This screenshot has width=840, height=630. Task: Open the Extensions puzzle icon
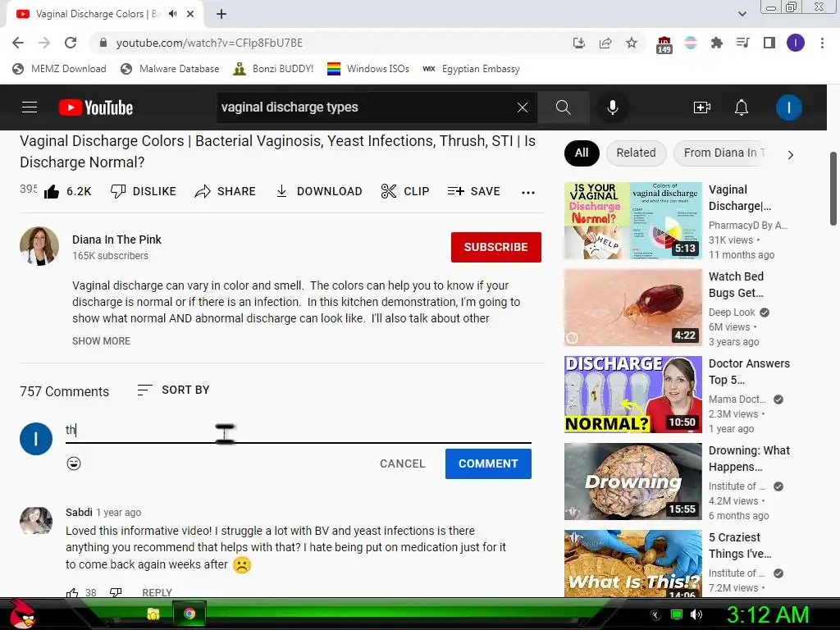pos(716,43)
